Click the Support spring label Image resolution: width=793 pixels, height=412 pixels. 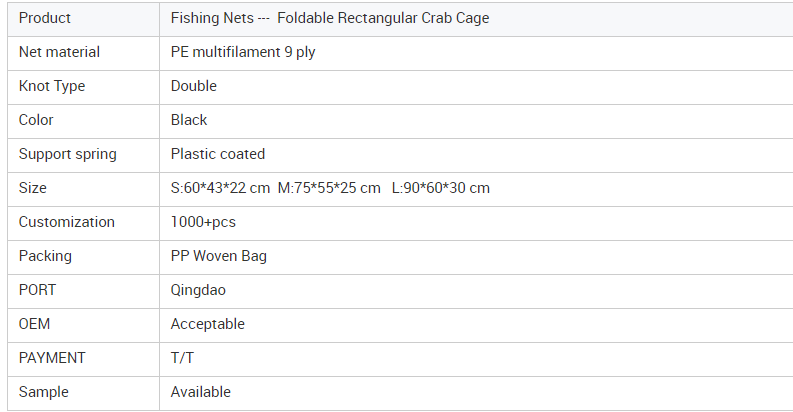pyautogui.click(x=67, y=154)
